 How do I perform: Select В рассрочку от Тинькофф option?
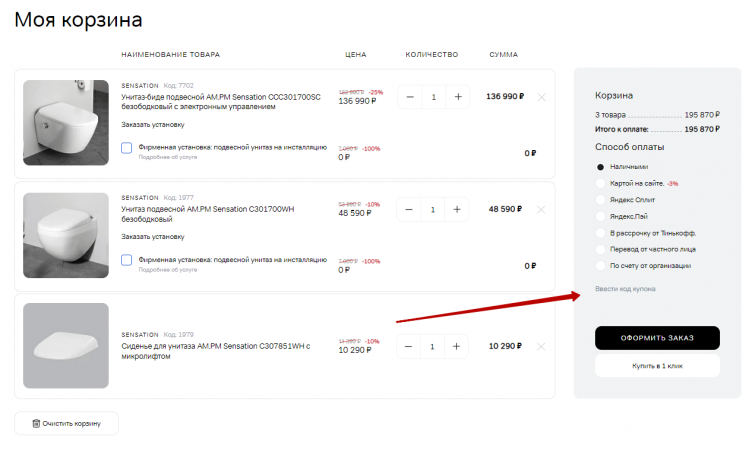click(x=600, y=233)
